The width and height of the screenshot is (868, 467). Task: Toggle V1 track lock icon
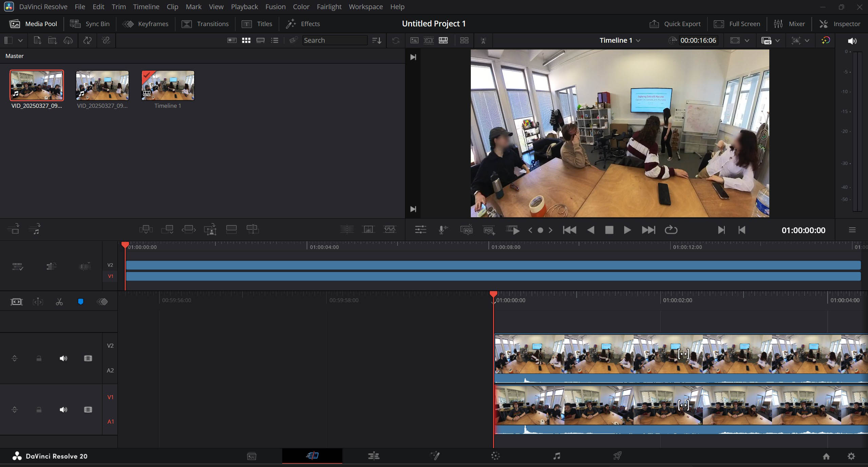pyautogui.click(x=39, y=410)
